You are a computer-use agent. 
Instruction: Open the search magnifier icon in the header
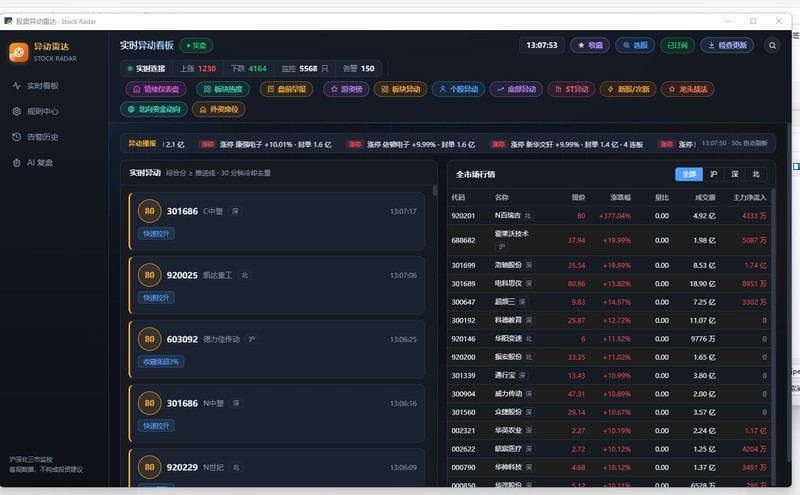click(x=772, y=45)
